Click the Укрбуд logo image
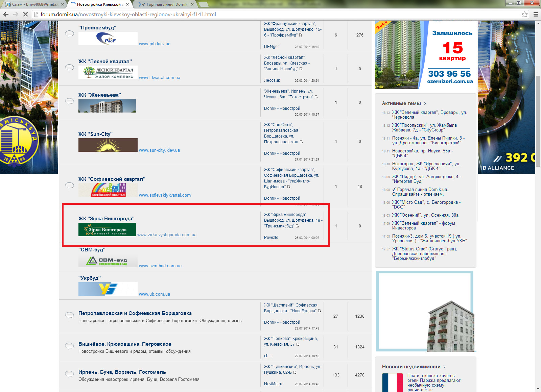The width and height of the screenshot is (541, 392). point(108,289)
